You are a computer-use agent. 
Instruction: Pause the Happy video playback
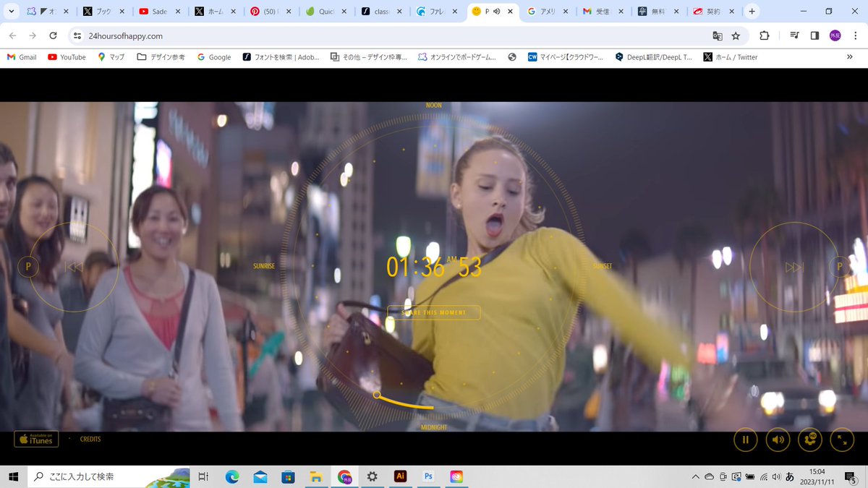click(x=745, y=439)
